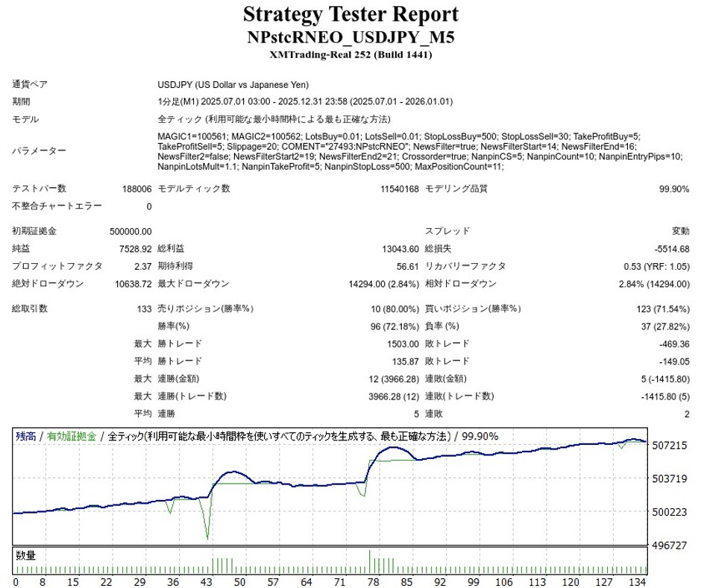
Task: Select the 最大ドローダウン value 14294.00 (2.84%)
Action: 378,284
